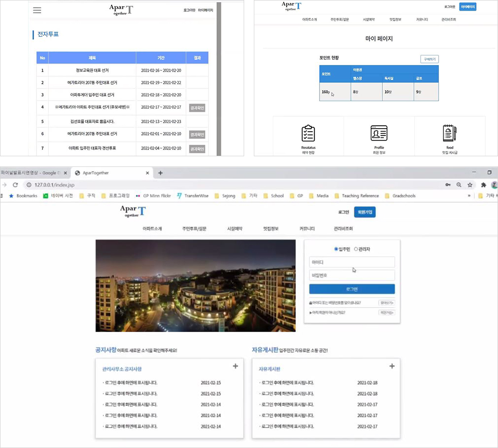498x448 pixels.
Task: Select the 입주민 radio button
Action: (336, 249)
